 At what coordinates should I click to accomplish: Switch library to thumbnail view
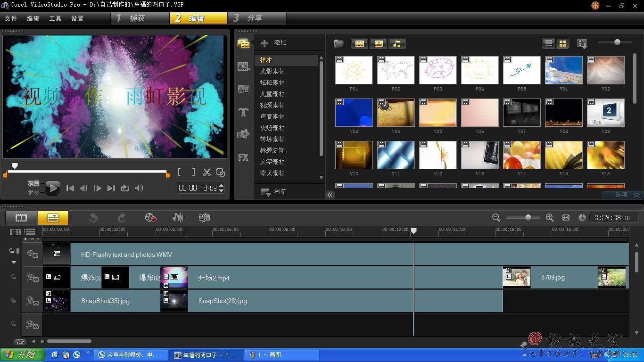[x=562, y=43]
